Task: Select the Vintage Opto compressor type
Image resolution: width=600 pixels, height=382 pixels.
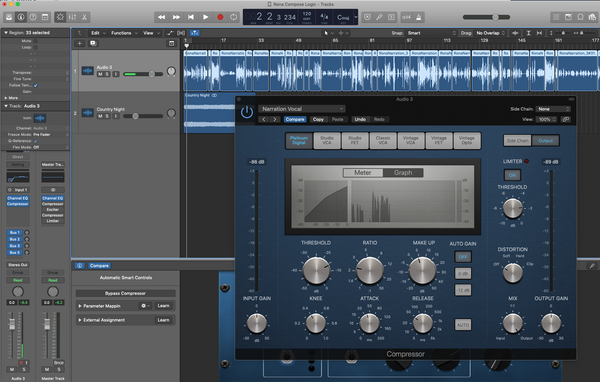Action: (x=466, y=140)
